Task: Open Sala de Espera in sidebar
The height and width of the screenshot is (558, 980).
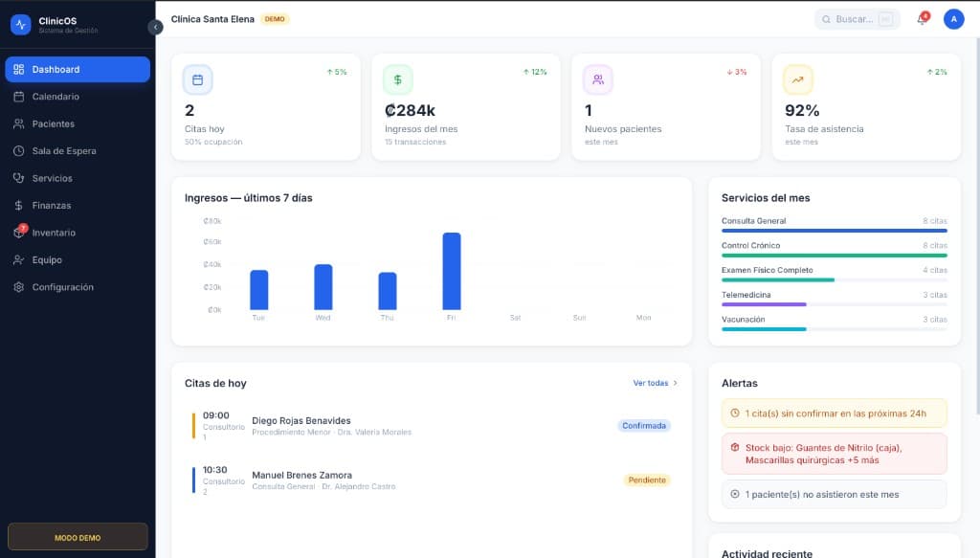Action: tap(78, 151)
